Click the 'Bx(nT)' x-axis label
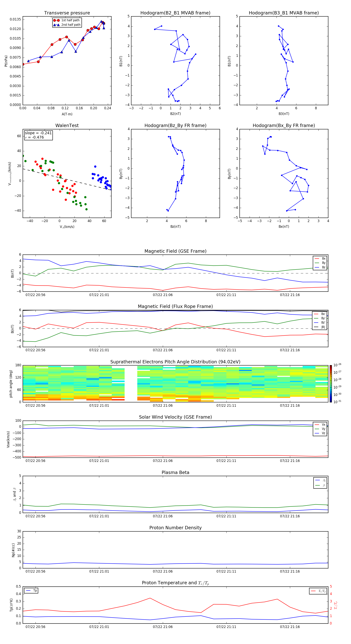The height and width of the screenshot is (644, 351). click(284, 227)
